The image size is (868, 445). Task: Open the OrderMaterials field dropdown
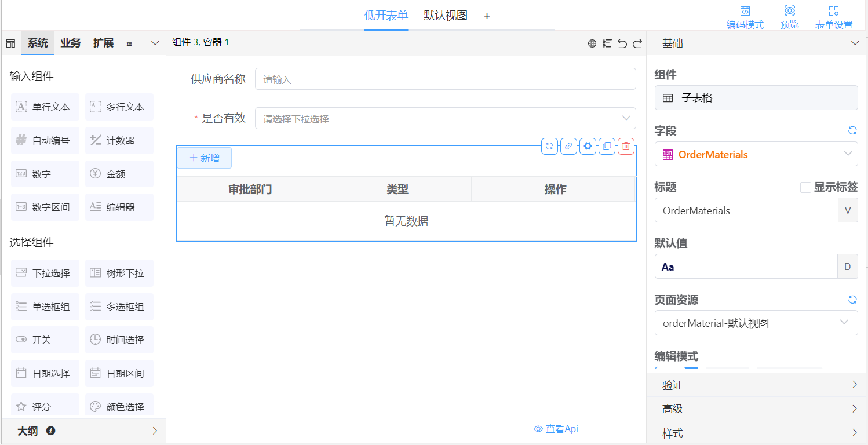pos(756,155)
